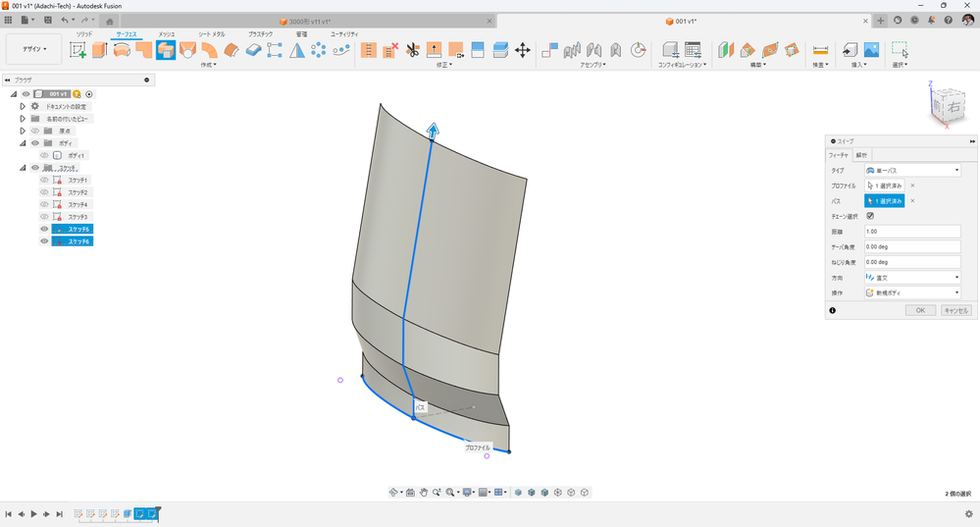Screen dimensions: 980x527
Task: Open the Create group dropdown menu
Action: click(x=208, y=65)
